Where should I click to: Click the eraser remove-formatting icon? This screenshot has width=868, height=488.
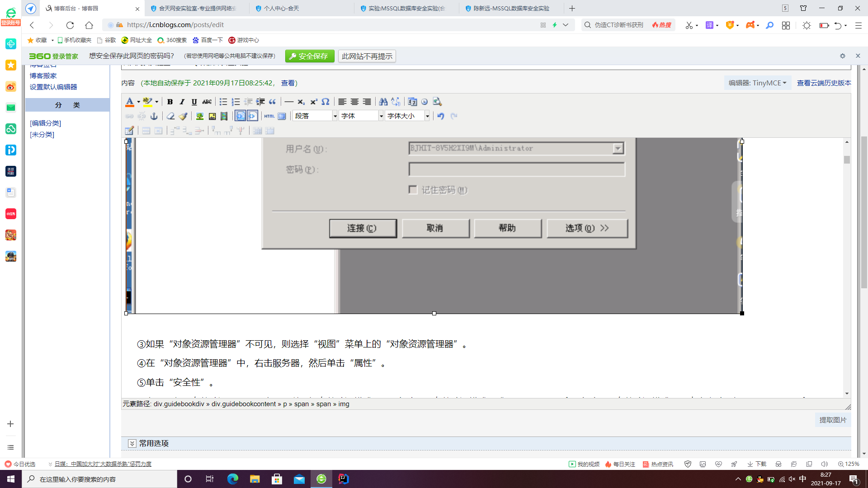pos(170,116)
